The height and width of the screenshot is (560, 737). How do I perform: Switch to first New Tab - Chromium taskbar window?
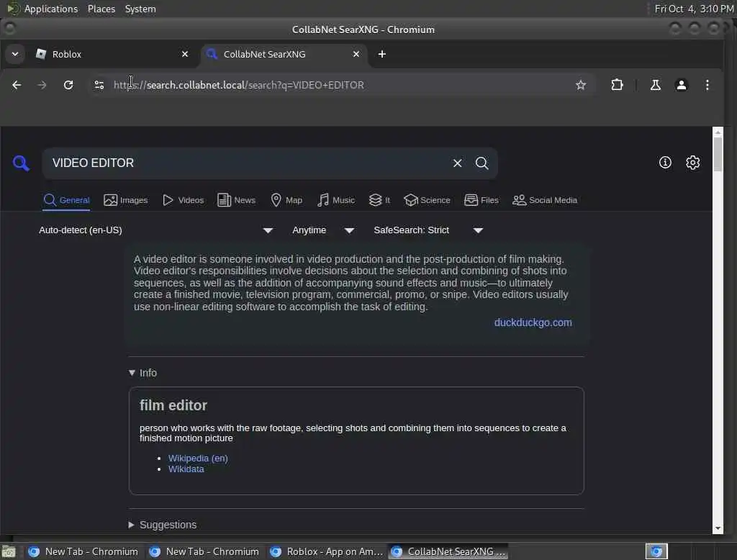click(83, 551)
